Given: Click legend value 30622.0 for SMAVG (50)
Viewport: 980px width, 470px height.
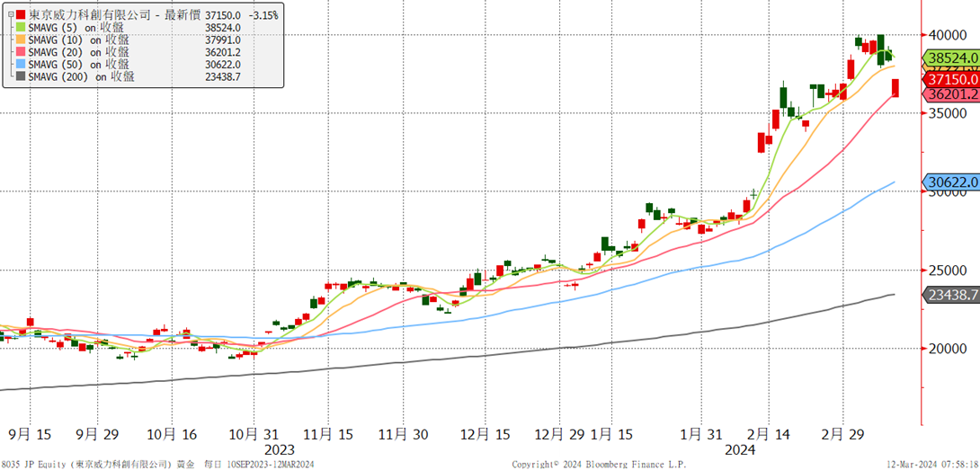Looking at the screenshot, I should (x=224, y=65).
